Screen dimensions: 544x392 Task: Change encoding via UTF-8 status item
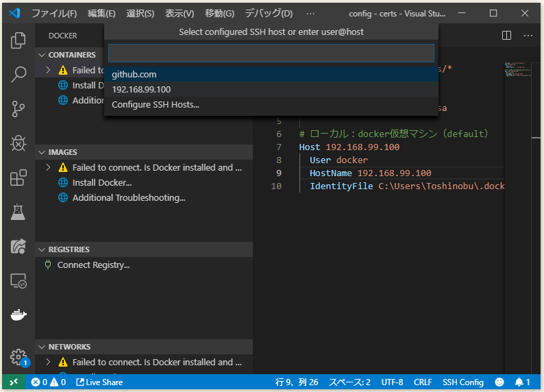point(392,382)
